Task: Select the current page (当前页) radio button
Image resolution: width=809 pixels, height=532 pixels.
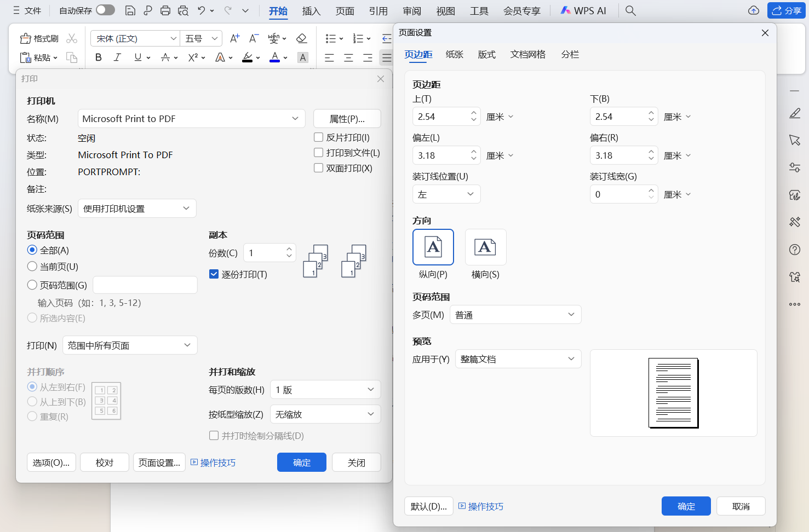Action: (x=32, y=267)
